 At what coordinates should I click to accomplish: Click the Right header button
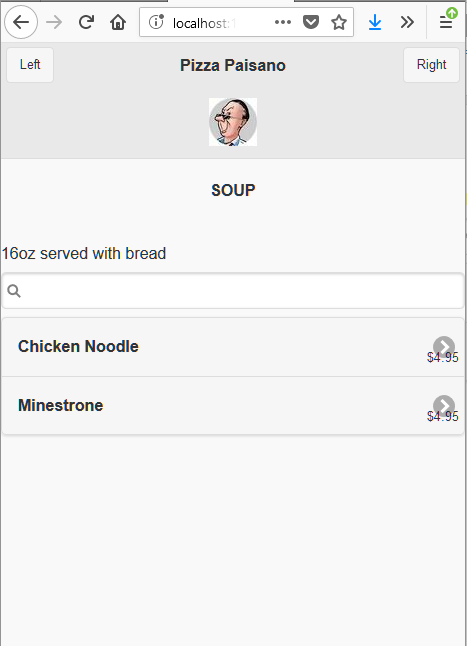coord(431,65)
